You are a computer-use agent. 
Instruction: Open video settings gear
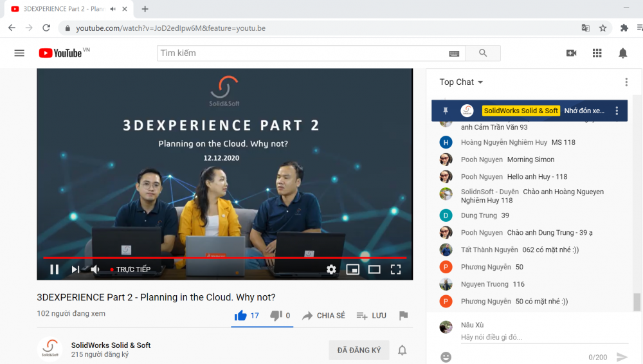[x=331, y=269]
